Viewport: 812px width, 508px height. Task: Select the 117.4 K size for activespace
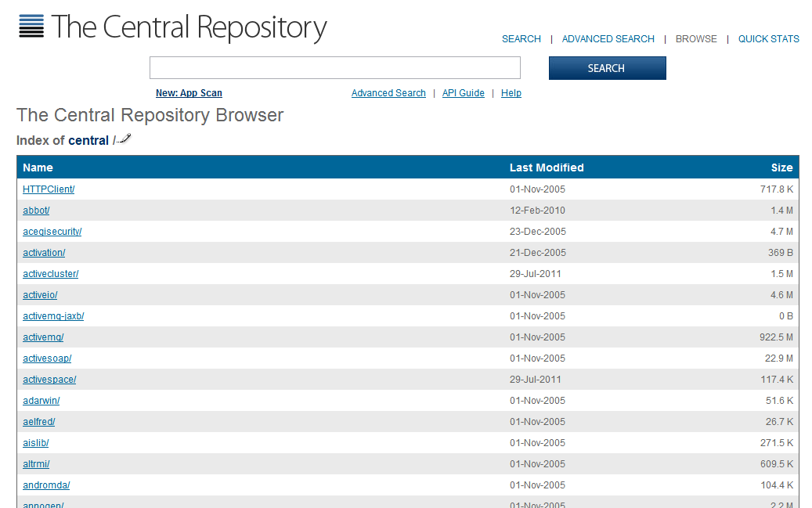(777, 380)
